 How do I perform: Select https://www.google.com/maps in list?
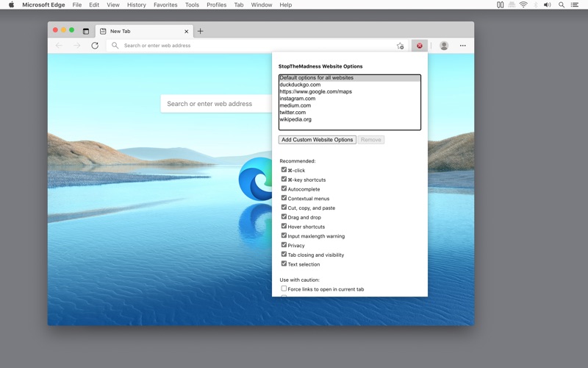tap(350, 91)
